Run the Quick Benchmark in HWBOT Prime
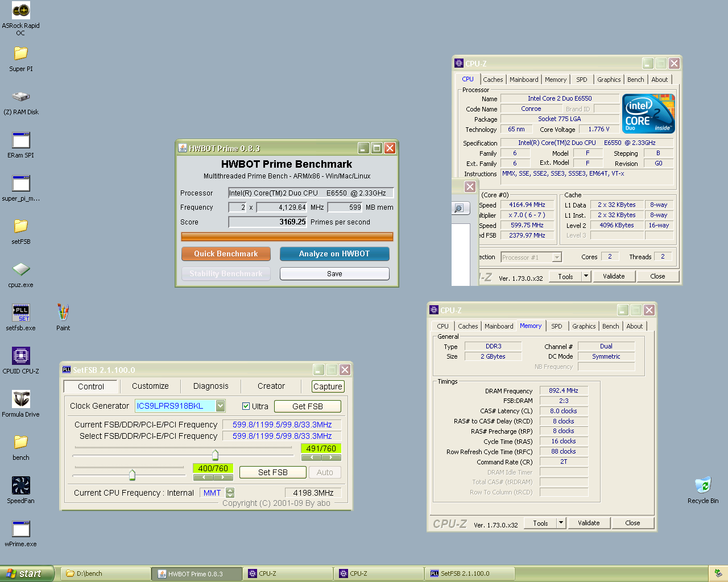The image size is (728, 582). [x=226, y=254]
